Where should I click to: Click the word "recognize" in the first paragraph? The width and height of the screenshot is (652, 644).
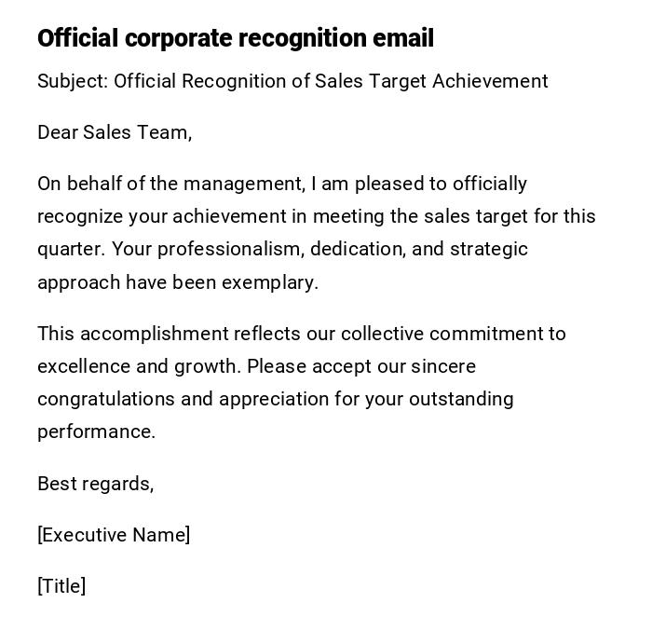click(x=80, y=216)
